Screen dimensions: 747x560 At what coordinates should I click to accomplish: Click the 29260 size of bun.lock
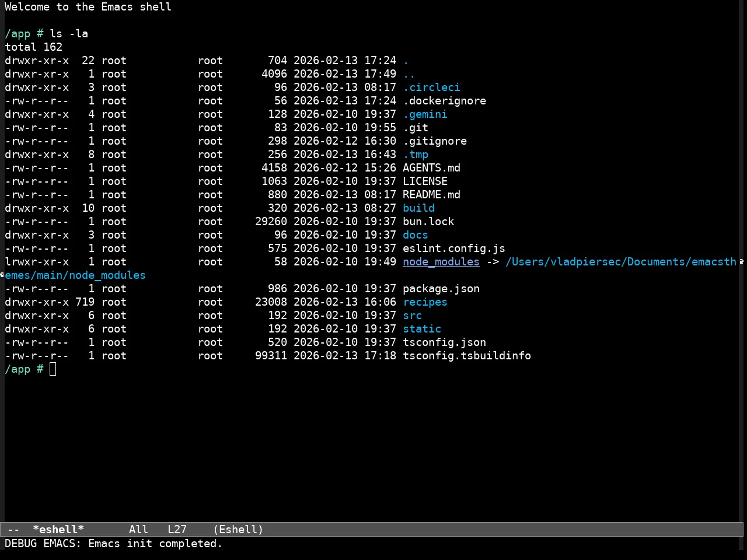(x=271, y=222)
